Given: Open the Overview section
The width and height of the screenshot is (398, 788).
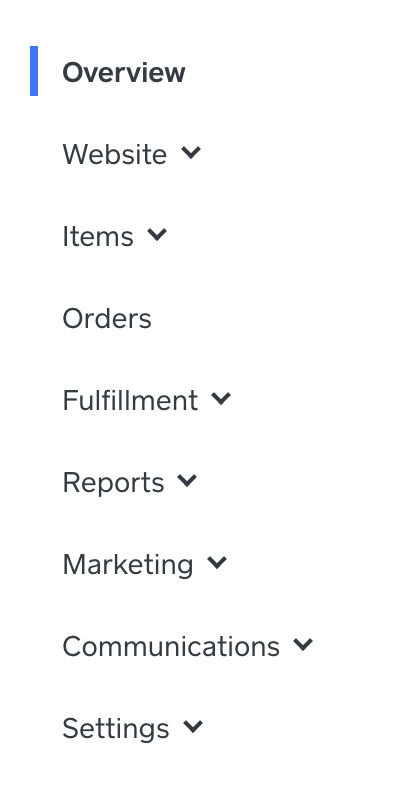Looking at the screenshot, I should pyautogui.click(x=124, y=72).
